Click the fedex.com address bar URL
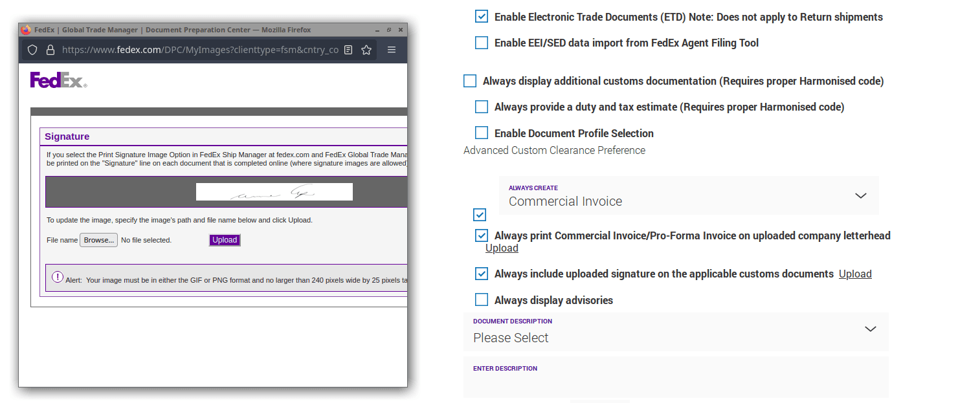 click(200, 50)
